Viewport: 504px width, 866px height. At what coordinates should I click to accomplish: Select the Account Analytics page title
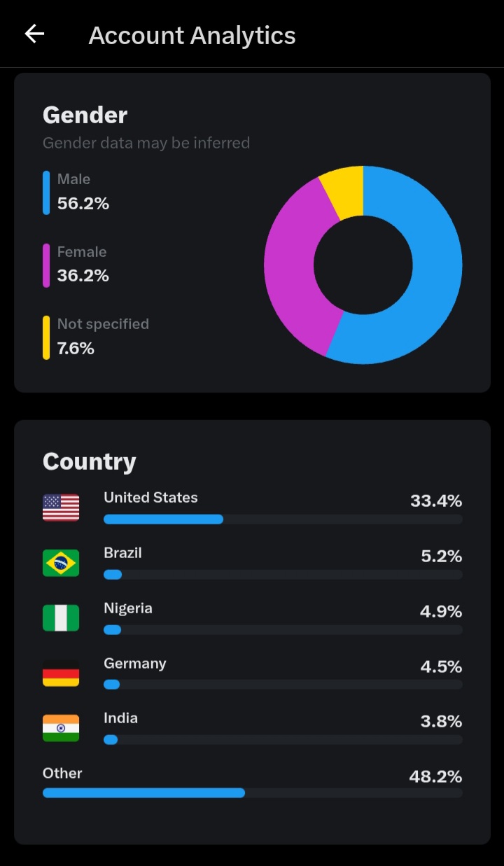click(x=192, y=35)
